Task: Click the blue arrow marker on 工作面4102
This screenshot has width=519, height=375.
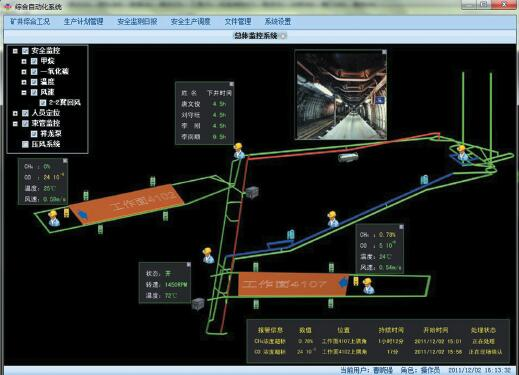Action: [x=82, y=214]
